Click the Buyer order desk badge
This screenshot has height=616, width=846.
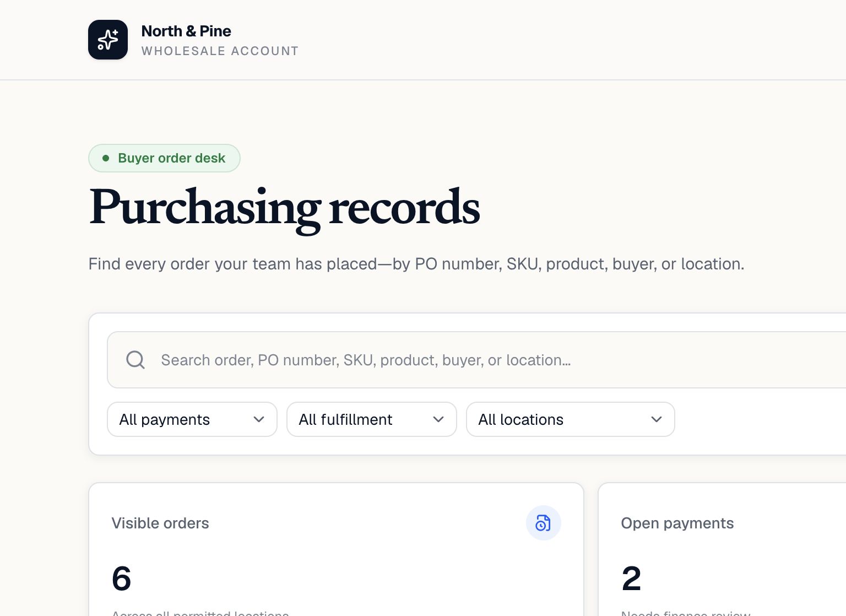[x=164, y=158]
